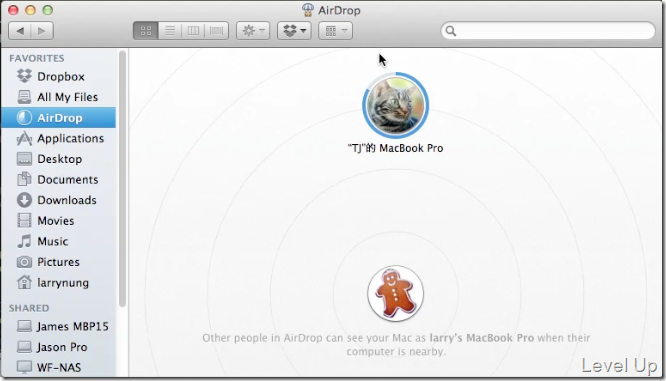Connect to James MBP15 shared computer

tap(58, 326)
